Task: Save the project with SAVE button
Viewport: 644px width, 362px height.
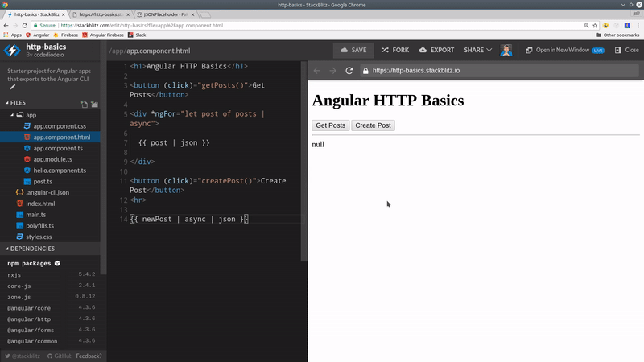Action: pos(353,50)
